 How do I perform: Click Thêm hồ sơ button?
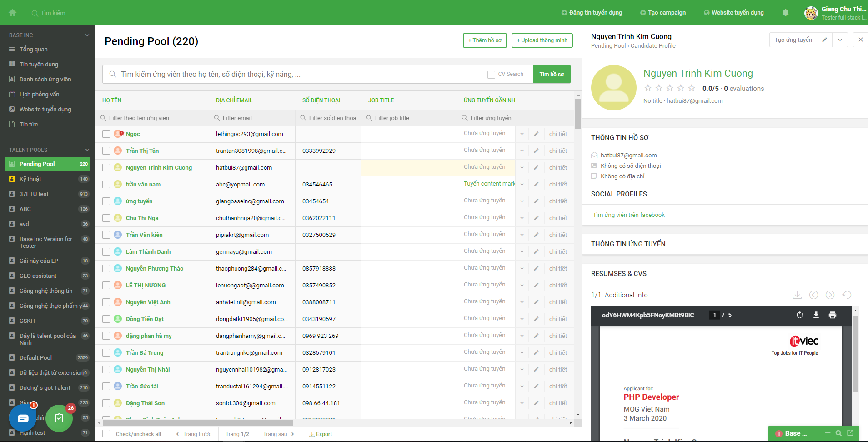(485, 40)
